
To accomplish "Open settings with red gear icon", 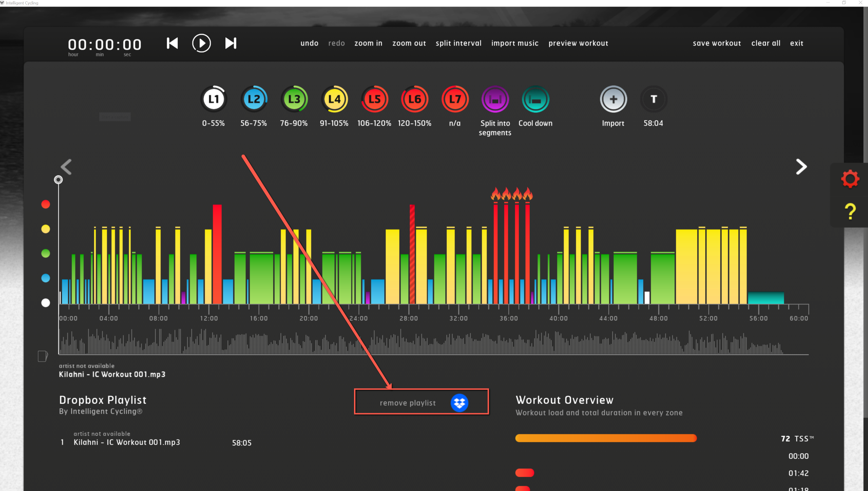I will [x=850, y=179].
